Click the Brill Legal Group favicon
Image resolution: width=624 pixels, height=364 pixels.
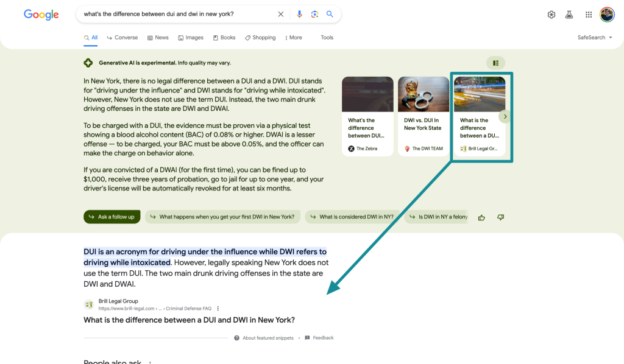pyautogui.click(x=89, y=305)
